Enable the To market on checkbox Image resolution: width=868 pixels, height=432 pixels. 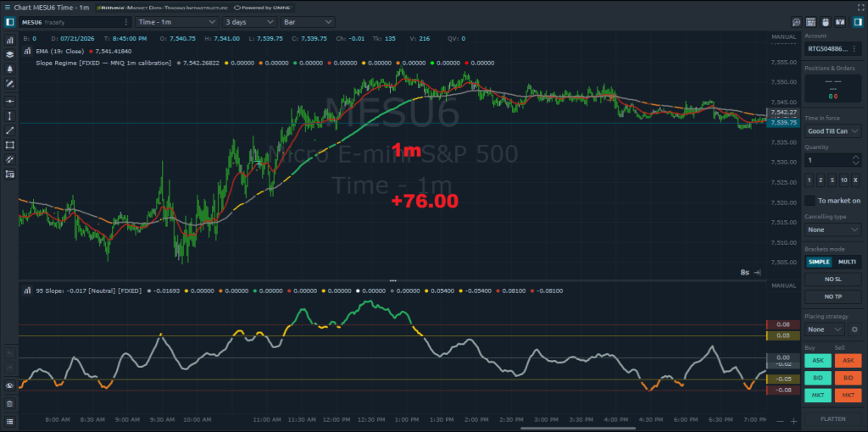[x=810, y=200]
